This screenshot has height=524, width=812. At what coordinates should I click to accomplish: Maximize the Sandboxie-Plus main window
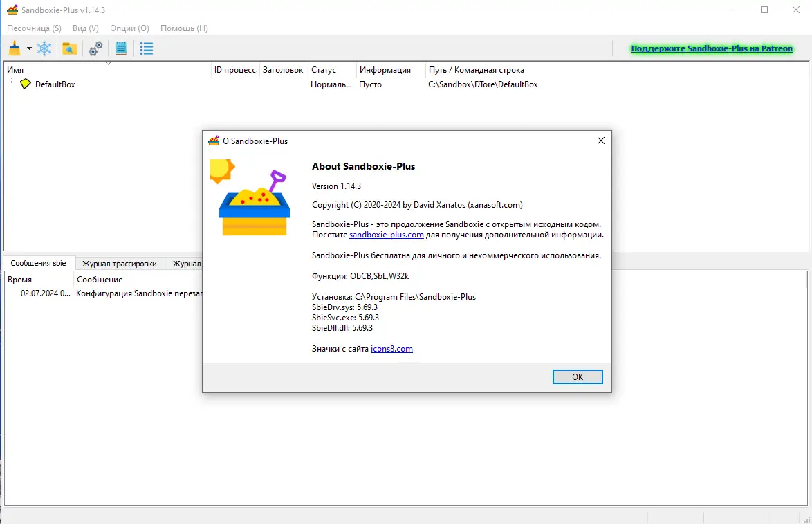pyautogui.click(x=764, y=10)
